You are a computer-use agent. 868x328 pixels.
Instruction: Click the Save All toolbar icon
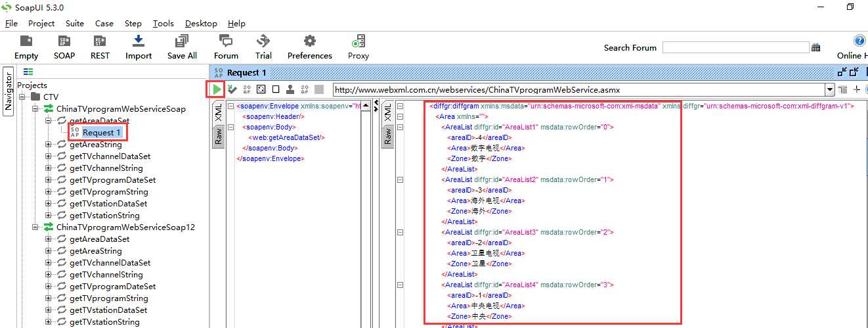tap(182, 41)
